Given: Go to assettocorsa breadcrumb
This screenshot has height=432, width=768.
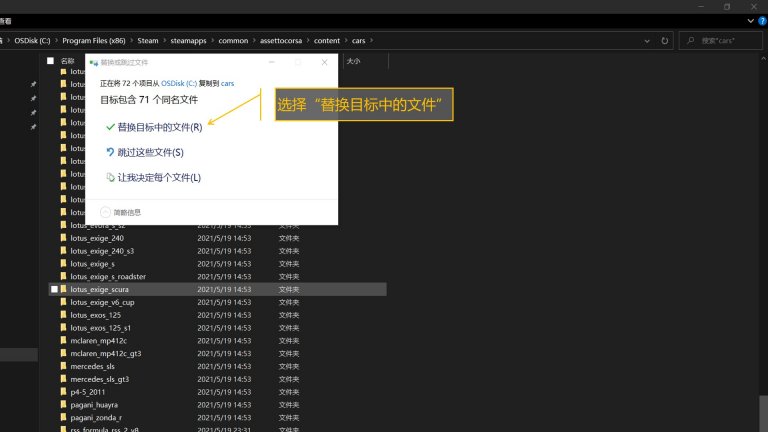Looking at the screenshot, I should pyautogui.click(x=281, y=41).
